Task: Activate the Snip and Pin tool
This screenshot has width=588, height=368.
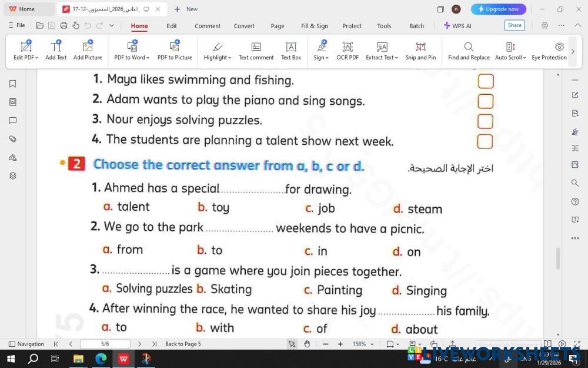Action: 420,51
